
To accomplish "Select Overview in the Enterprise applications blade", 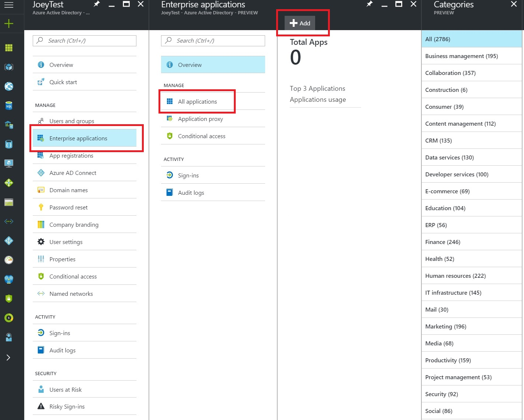I will click(x=213, y=65).
